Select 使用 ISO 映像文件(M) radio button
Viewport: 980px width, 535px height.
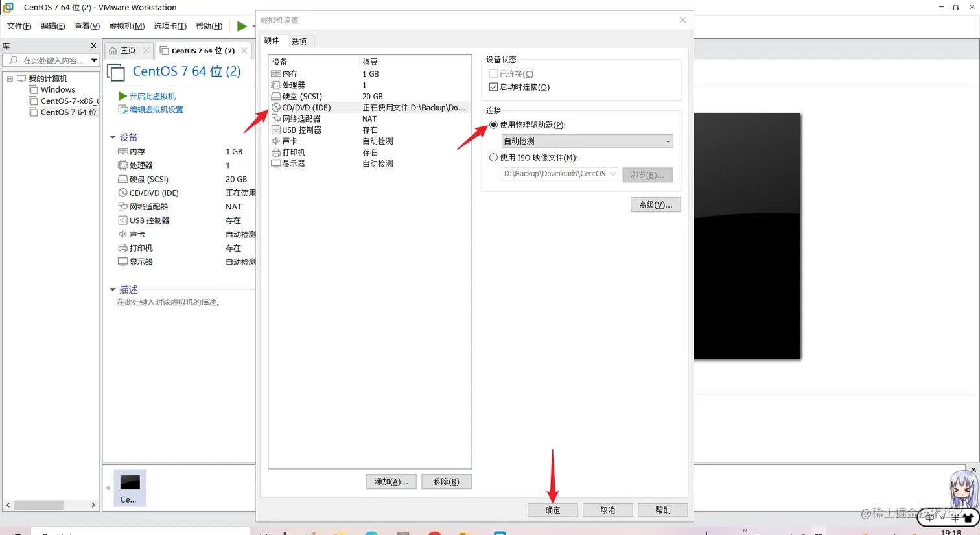click(493, 157)
